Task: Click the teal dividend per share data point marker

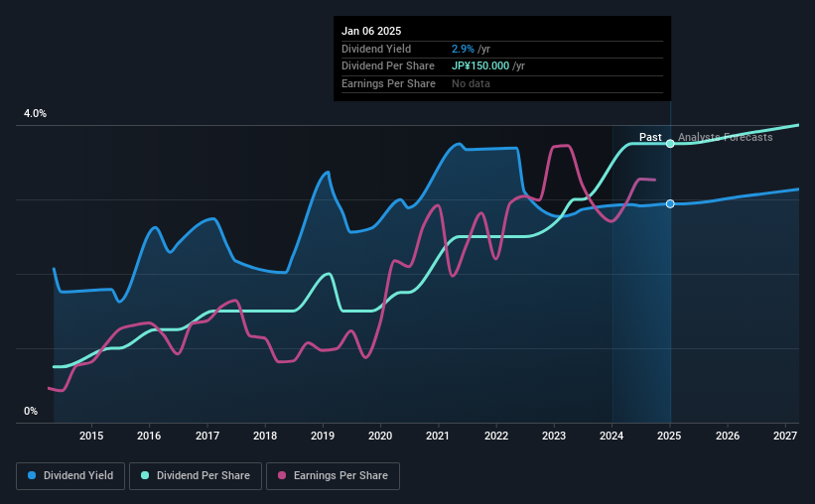Action: 670,144
